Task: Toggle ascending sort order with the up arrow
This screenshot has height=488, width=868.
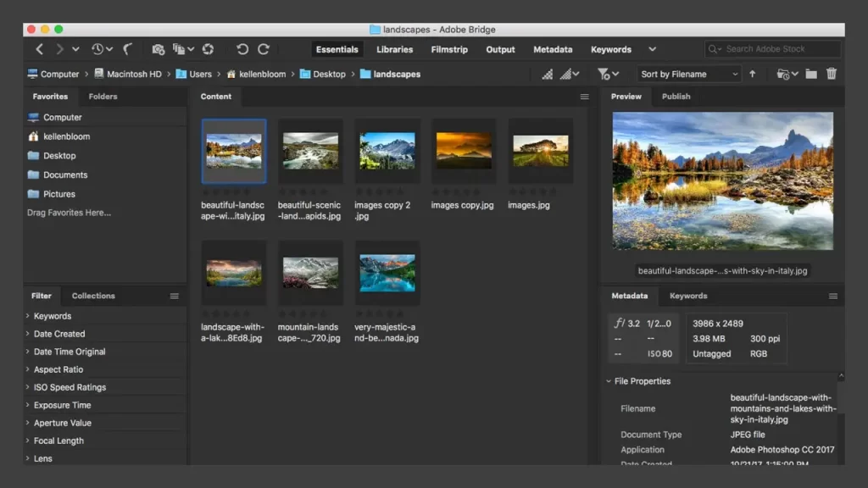Action: (x=752, y=74)
